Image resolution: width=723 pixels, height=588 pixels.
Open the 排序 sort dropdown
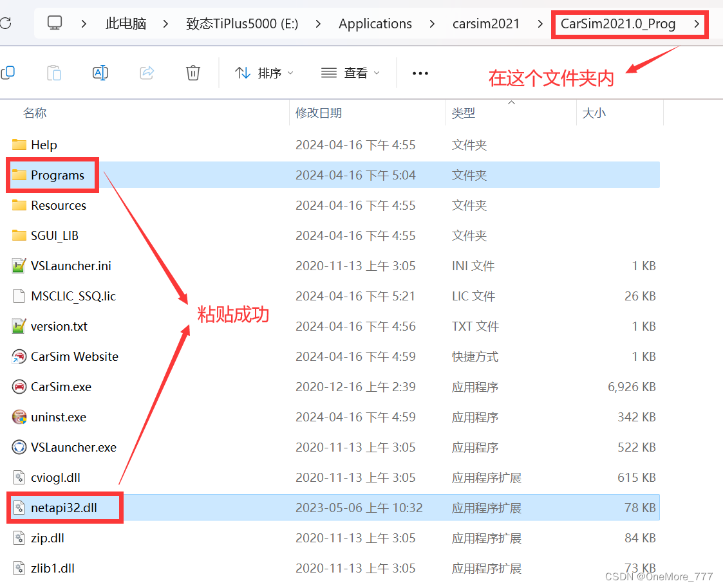[264, 73]
